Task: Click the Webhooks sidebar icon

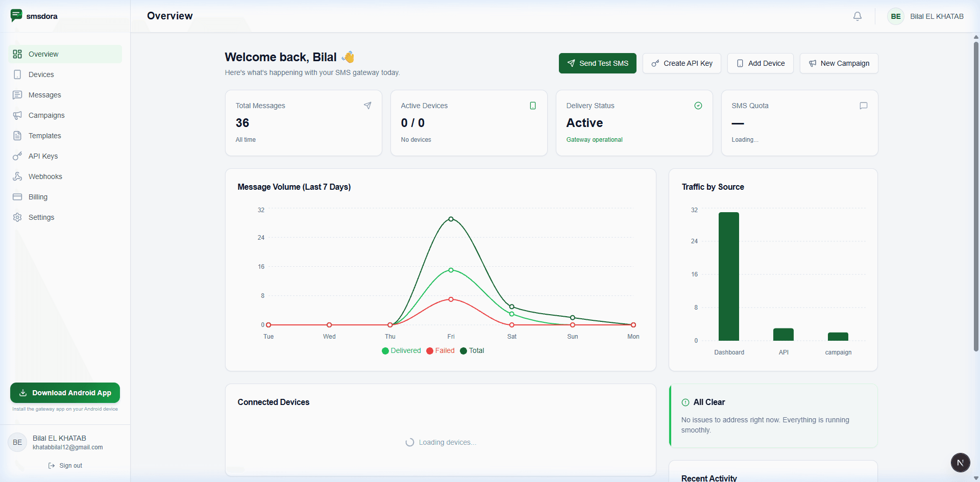Action: click(x=17, y=176)
